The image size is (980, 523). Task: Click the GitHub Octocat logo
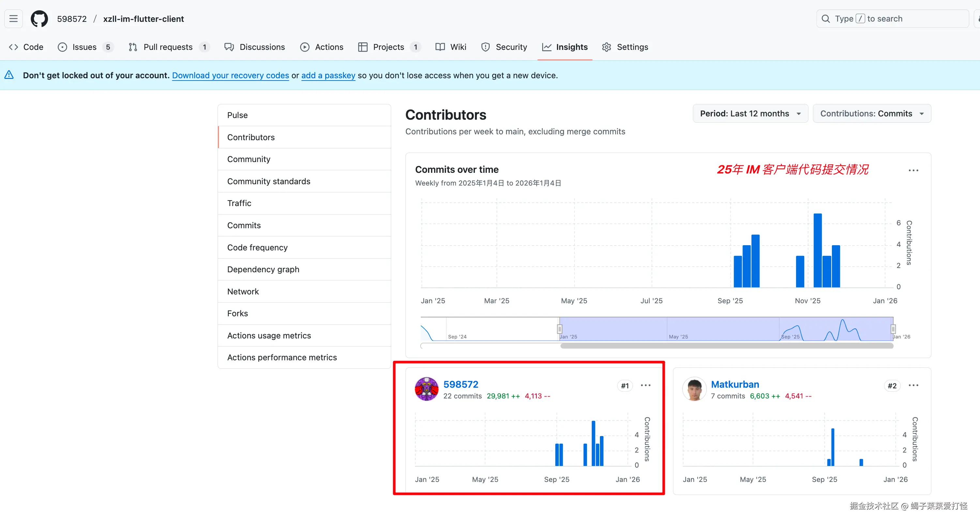39,19
